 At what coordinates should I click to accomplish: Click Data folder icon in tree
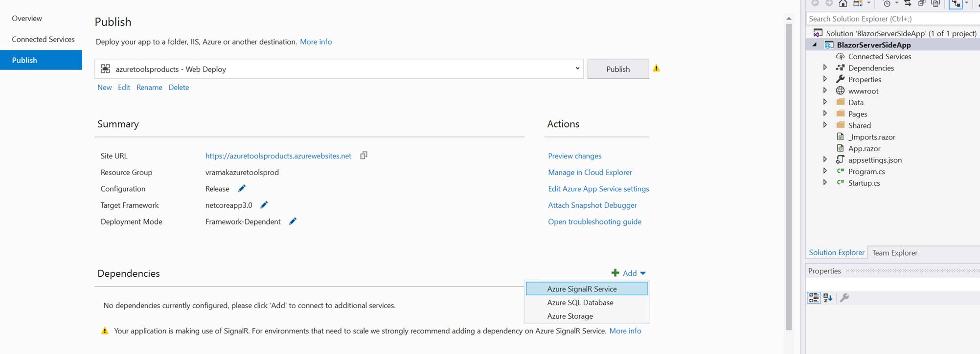point(840,102)
